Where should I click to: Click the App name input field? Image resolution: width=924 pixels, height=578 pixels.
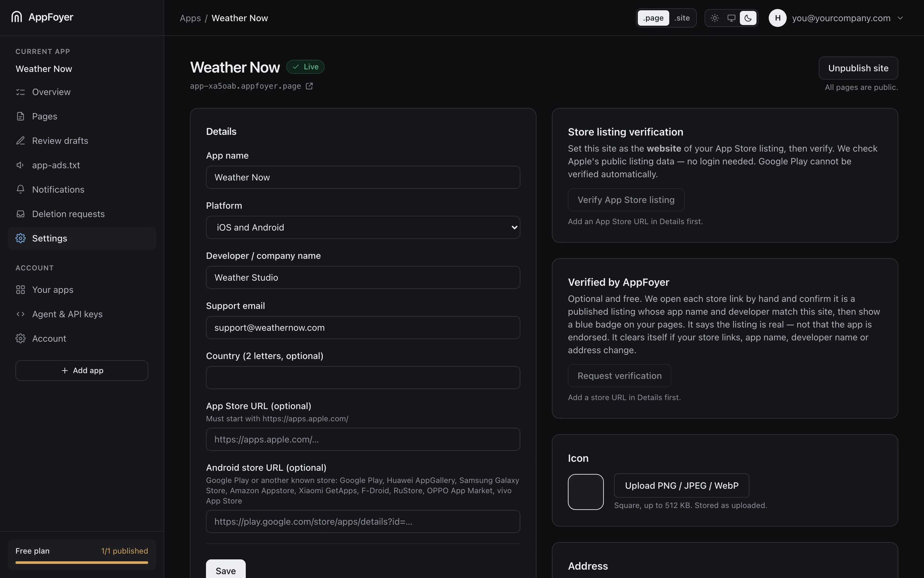pos(363,177)
